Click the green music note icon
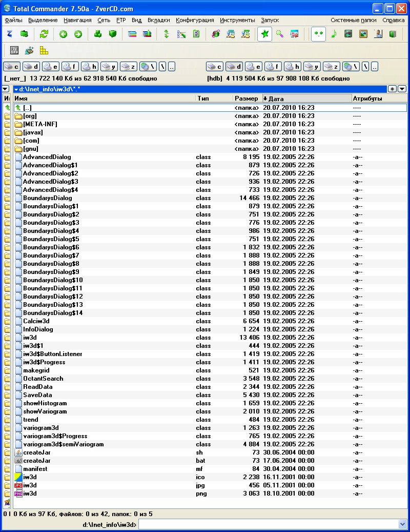This screenshot has width=410, height=532. 334,34
